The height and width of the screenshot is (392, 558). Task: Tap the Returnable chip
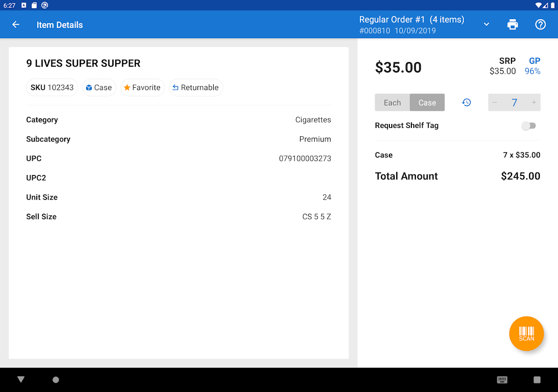tap(196, 88)
